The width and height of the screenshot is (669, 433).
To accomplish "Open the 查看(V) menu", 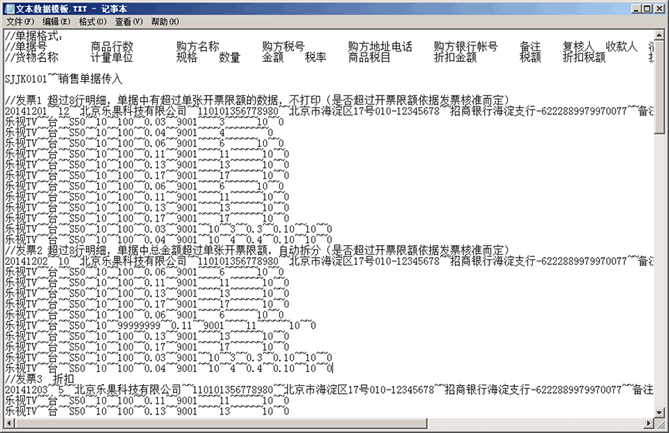I will point(129,21).
